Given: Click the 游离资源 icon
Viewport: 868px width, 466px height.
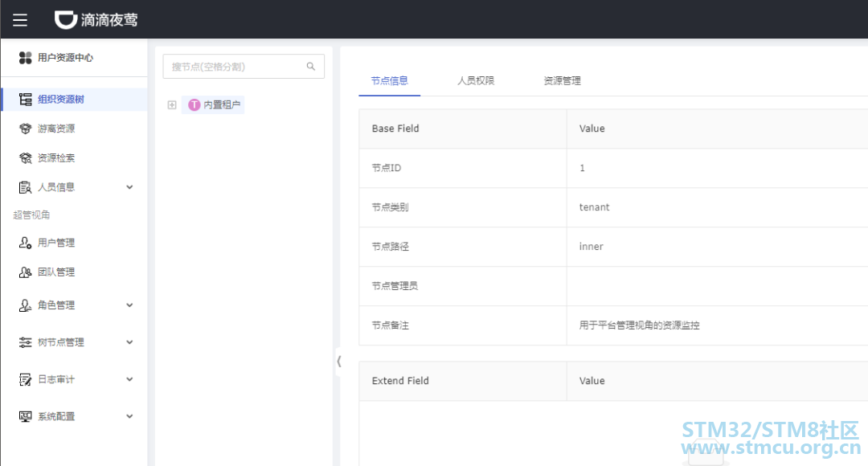Looking at the screenshot, I should 25,129.
